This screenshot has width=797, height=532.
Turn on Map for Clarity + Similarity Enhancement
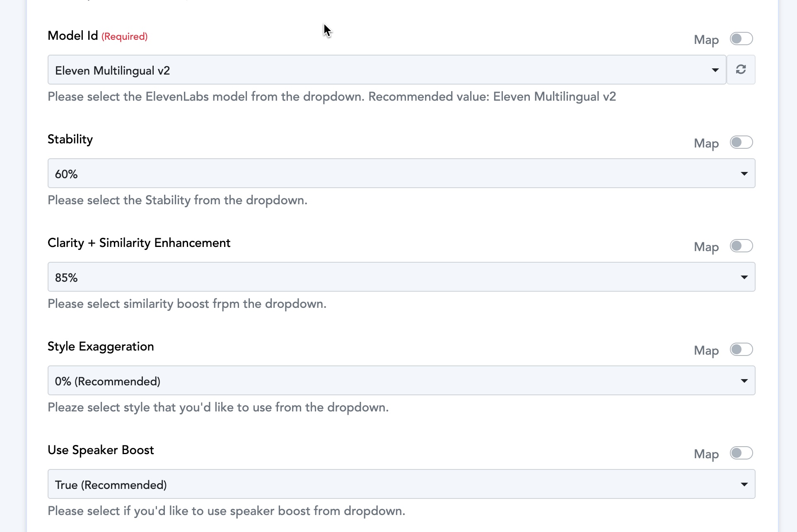point(741,246)
